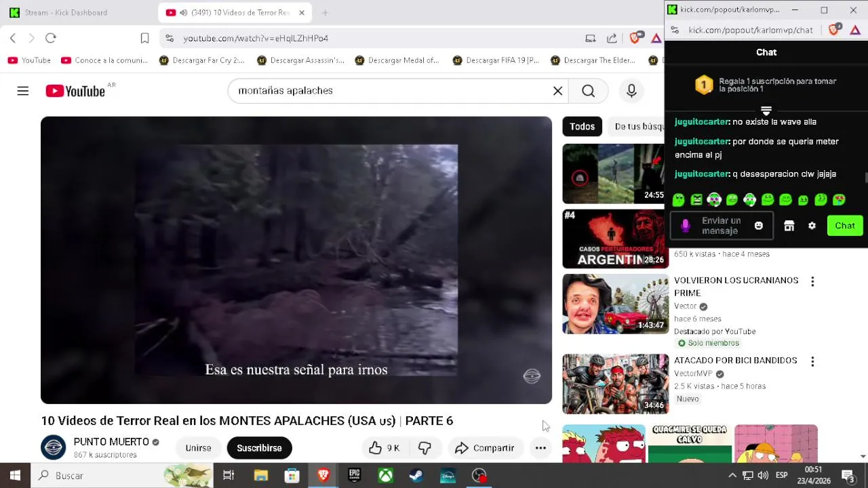This screenshot has height=488, width=868.
Task: Open site settings icon beside youtube.com URL
Action: [170, 39]
